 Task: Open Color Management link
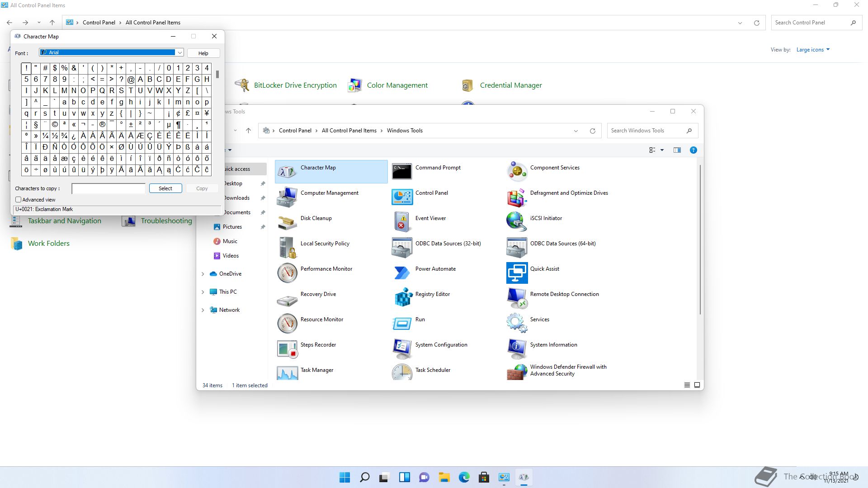point(397,85)
